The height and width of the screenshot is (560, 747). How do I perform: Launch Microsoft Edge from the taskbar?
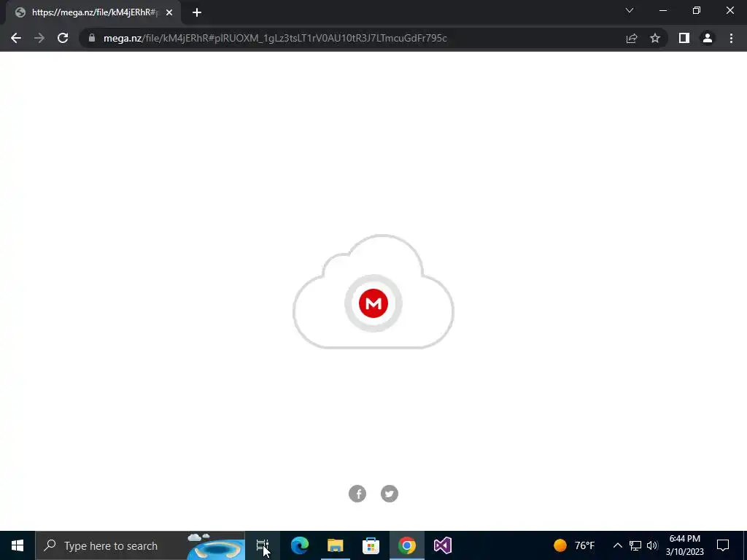[x=300, y=545]
